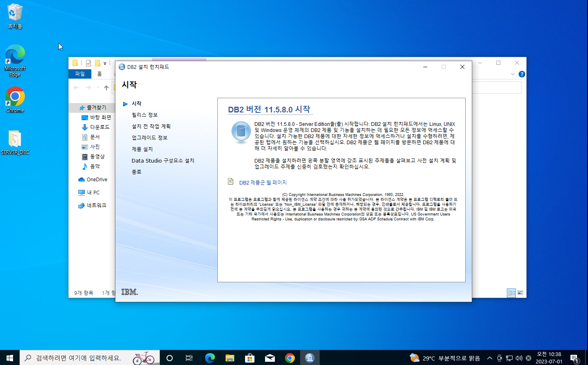Open Data Studio 구성요소 설치 section
This screenshot has height=365, width=588.
(x=163, y=161)
